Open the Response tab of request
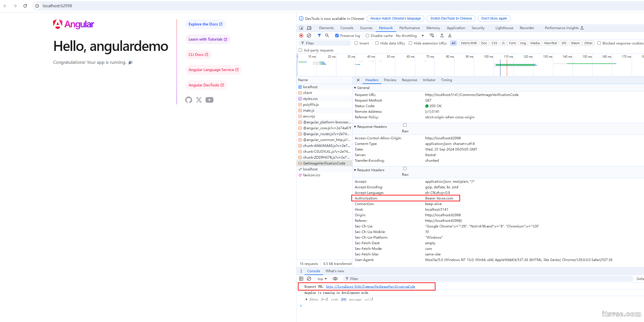The height and width of the screenshot is (322, 644). click(x=409, y=80)
